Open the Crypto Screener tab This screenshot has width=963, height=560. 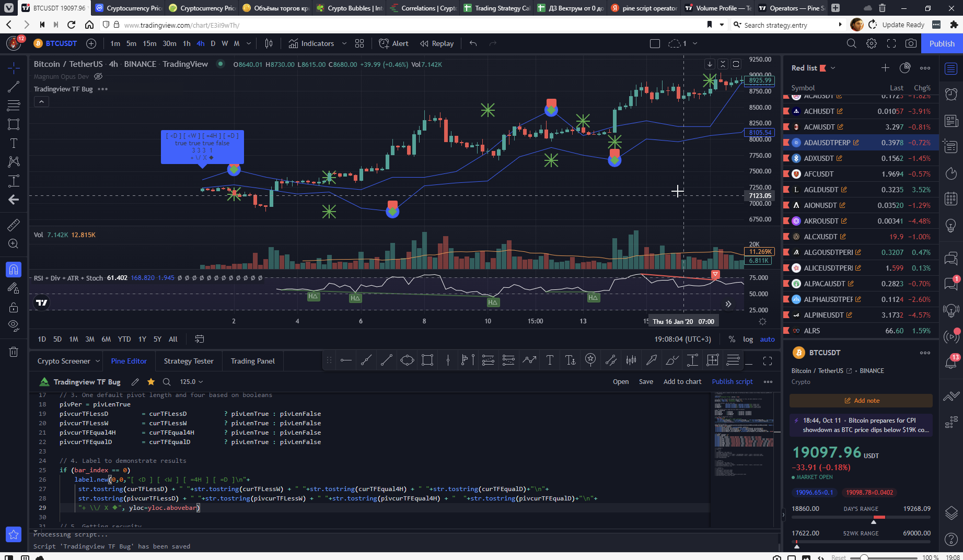pyautogui.click(x=64, y=361)
